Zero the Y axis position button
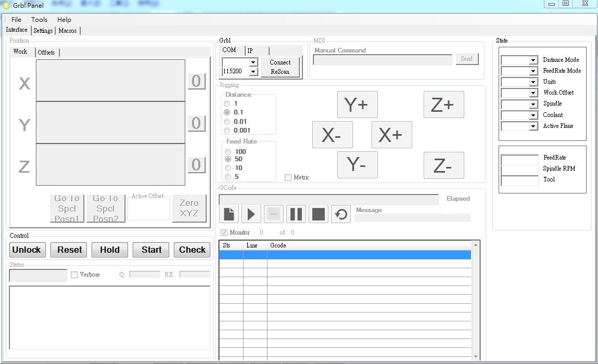Viewport: 598px width, 364px height. click(196, 123)
